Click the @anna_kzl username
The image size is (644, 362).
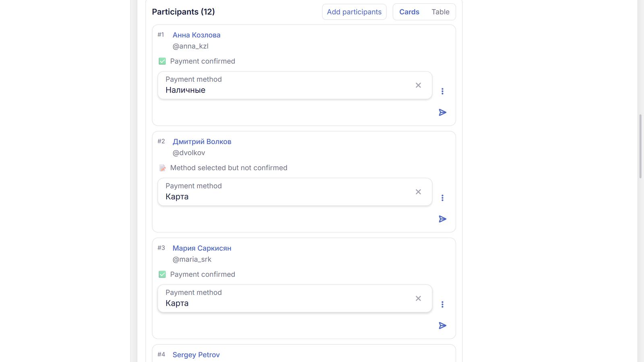190,46
